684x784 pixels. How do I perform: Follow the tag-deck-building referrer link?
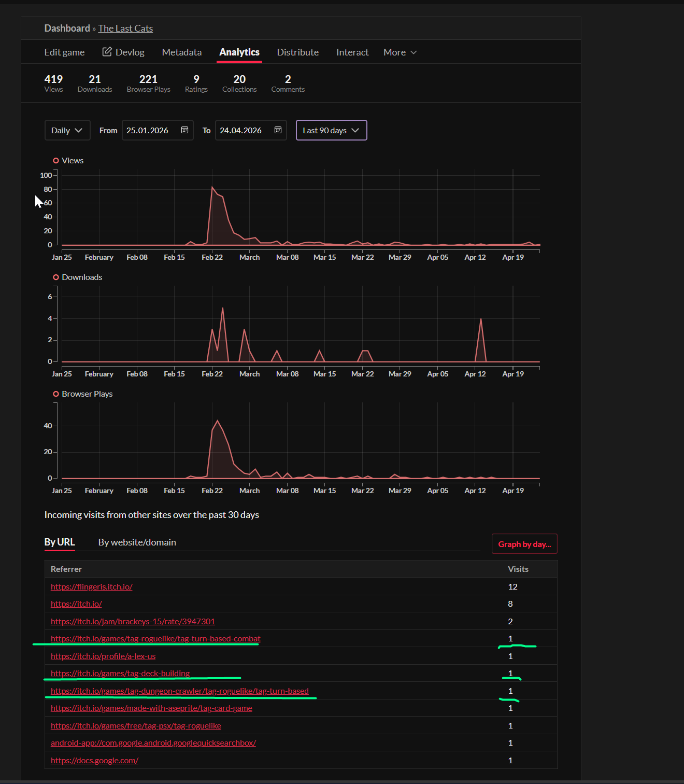click(120, 673)
